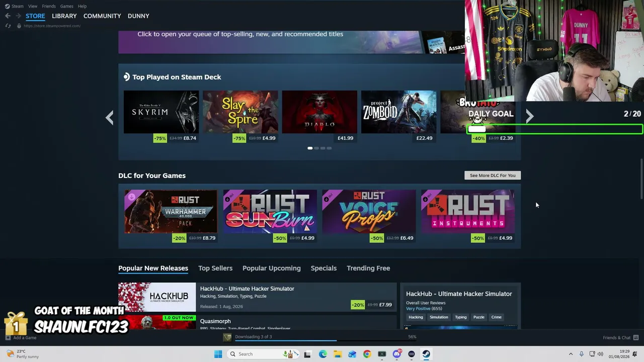The image size is (644, 362).
Task: Open the Add a Game link
Action: (x=22, y=338)
